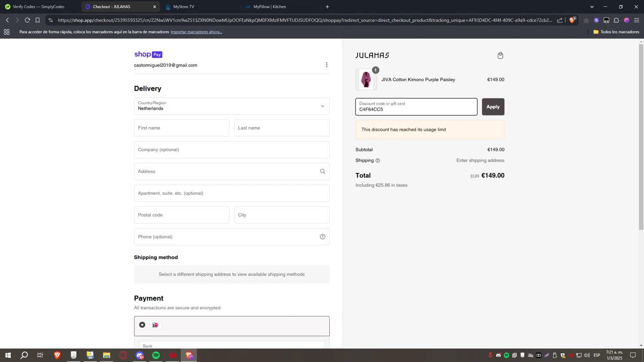This screenshot has height=362, width=644.
Task: Open the Windows Start menu
Action: click(8, 355)
